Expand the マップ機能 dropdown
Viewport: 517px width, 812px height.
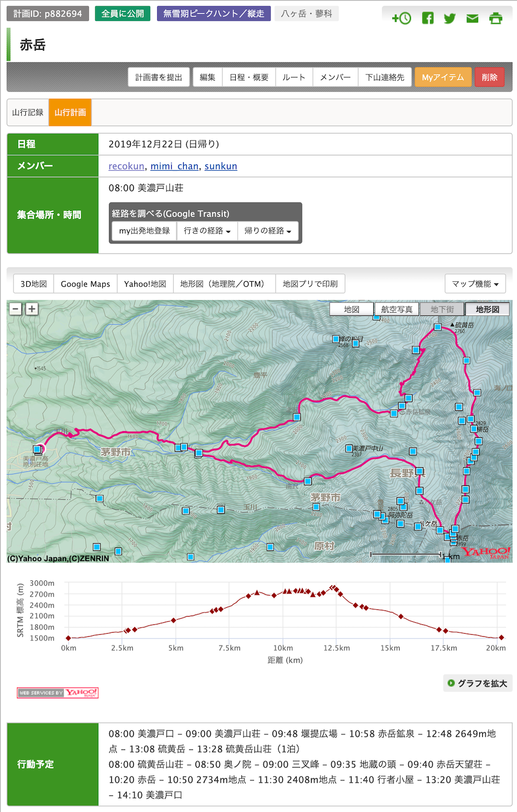[x=475, y=284]
